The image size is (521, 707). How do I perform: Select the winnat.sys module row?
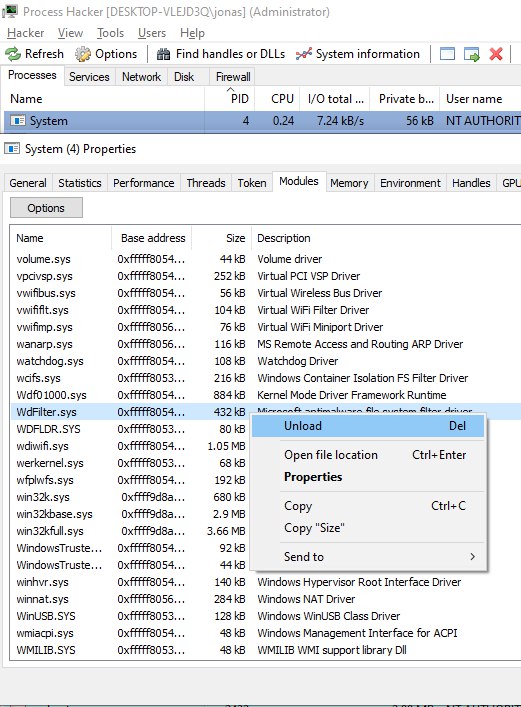tap(265, 599)
